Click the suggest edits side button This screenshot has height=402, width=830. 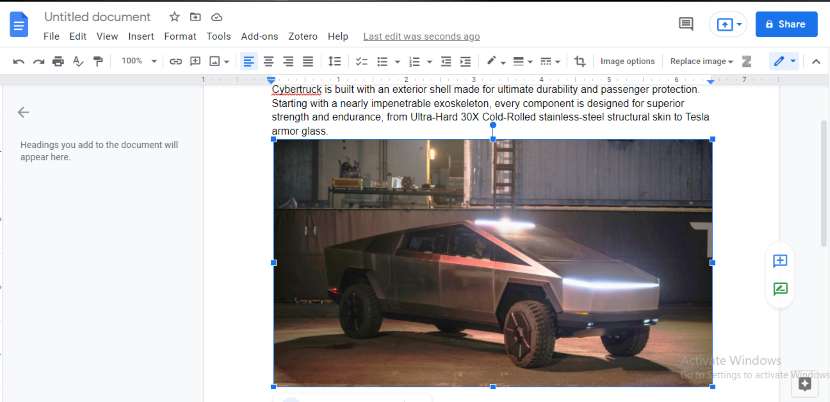point(780,289)
